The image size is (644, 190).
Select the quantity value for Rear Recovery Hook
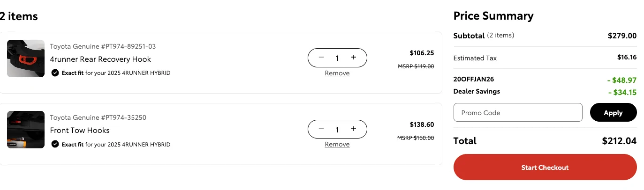click(337, 58)
